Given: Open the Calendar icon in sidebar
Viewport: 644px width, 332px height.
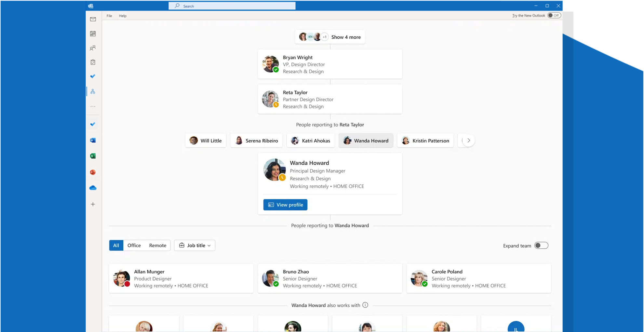Looking at the screenshot, I should 93,34.
